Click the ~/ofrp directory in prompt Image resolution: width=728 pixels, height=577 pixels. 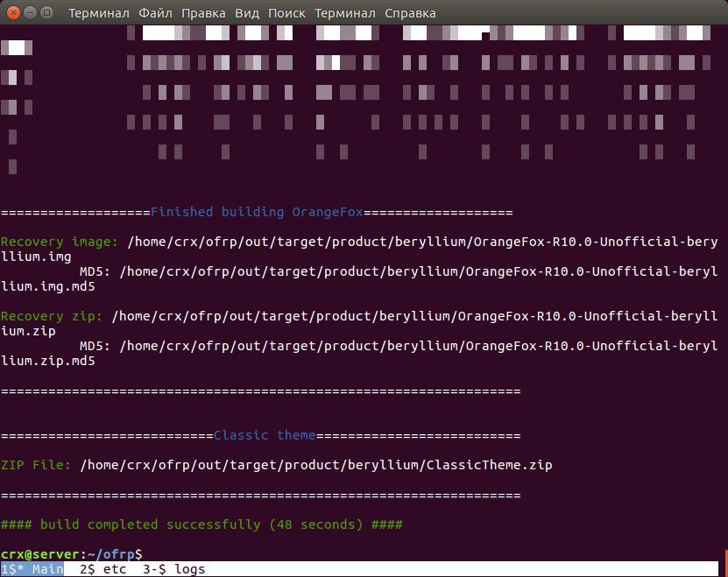(110, 554)
